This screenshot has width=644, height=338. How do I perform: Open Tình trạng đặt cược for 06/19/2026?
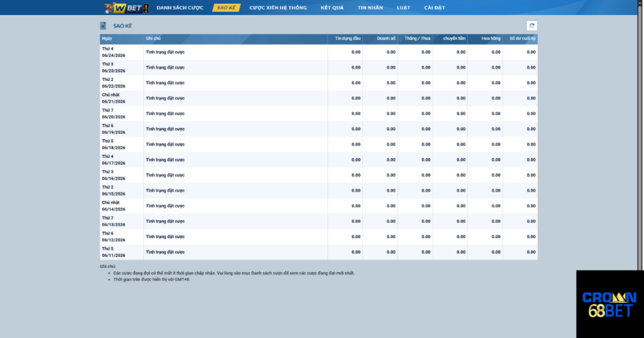click(165, 129)
